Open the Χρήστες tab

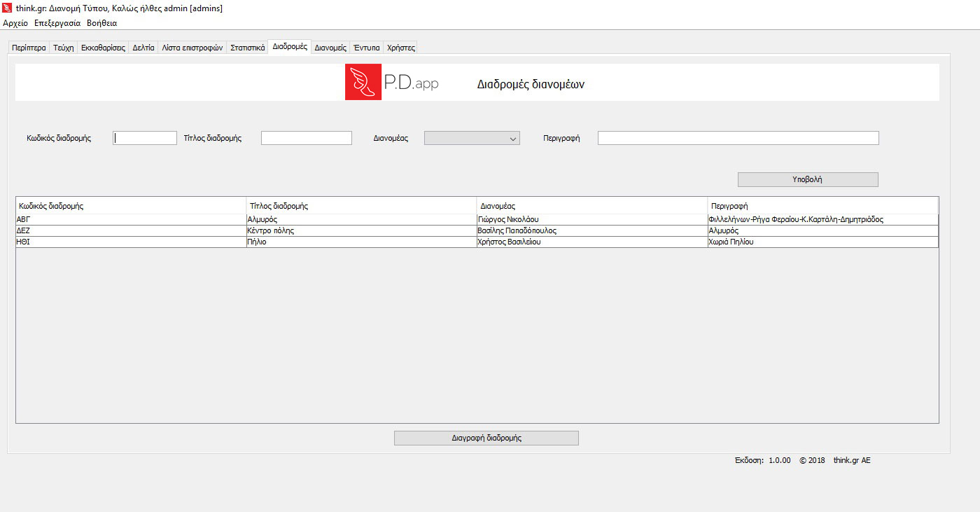point(401,48)
